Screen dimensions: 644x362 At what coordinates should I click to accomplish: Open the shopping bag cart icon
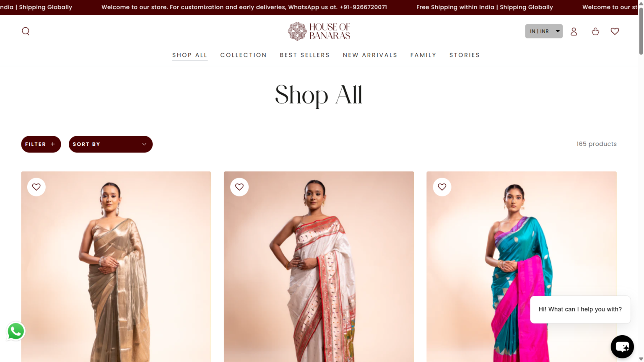[595, 31]
